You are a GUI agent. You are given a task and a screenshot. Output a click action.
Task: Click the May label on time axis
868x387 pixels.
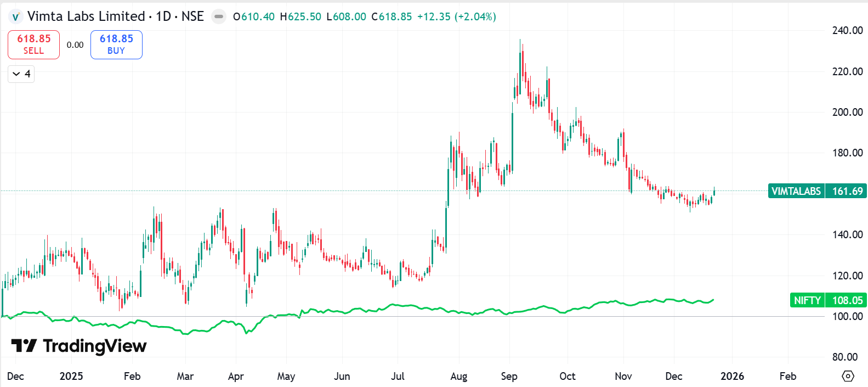pos(286,376)
